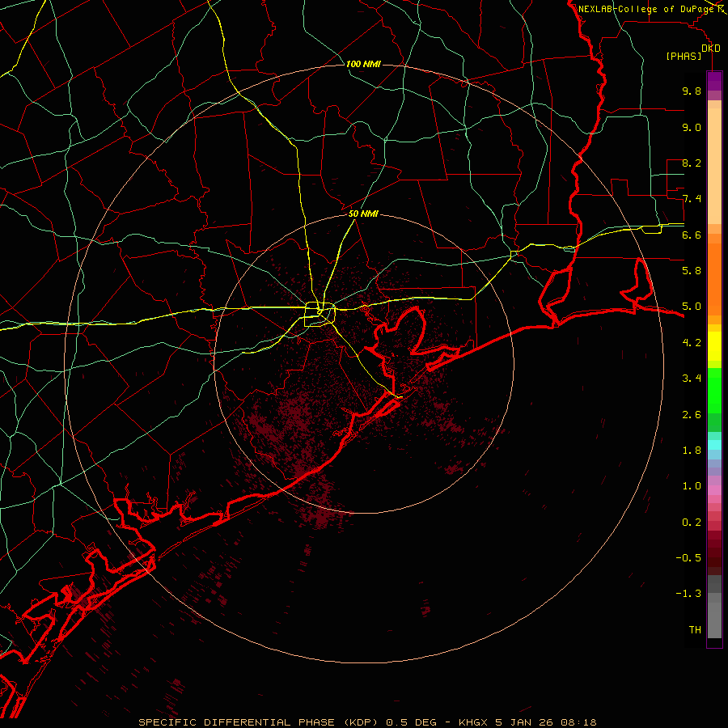
Task: Pick the cyan segment of the color bar
Action: (714, 445)
